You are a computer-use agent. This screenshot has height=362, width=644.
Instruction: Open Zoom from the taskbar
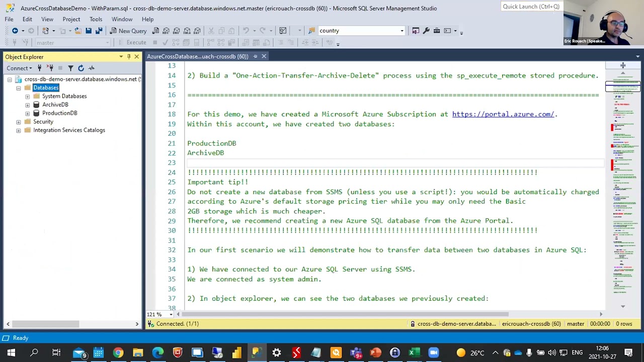point(434,352)
